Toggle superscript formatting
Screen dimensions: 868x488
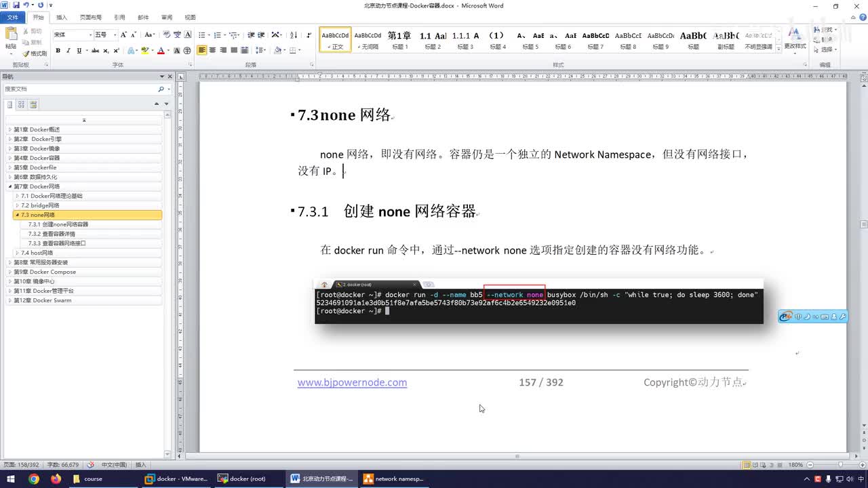pyautogui.click(x=116, y=51)
